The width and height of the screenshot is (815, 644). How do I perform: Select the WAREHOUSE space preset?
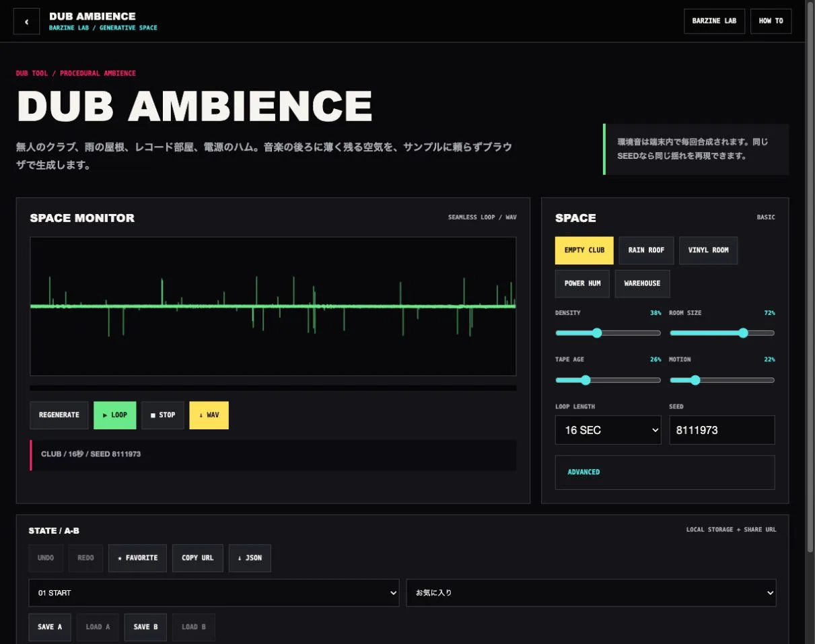(x=642, y=283)
